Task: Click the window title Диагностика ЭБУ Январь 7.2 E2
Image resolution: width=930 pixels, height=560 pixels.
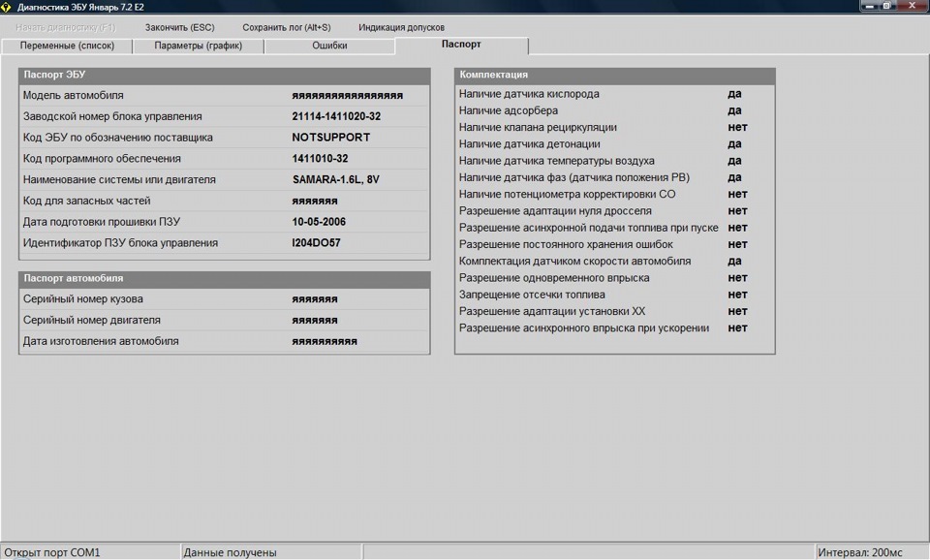Action: (80, 7)
